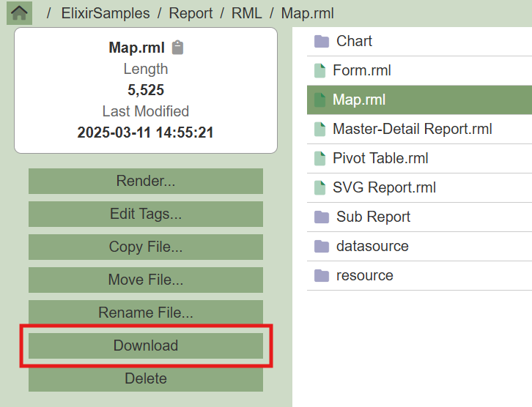Click the Form.rml file icon
The image size is (532, 407).
point(319,70)
